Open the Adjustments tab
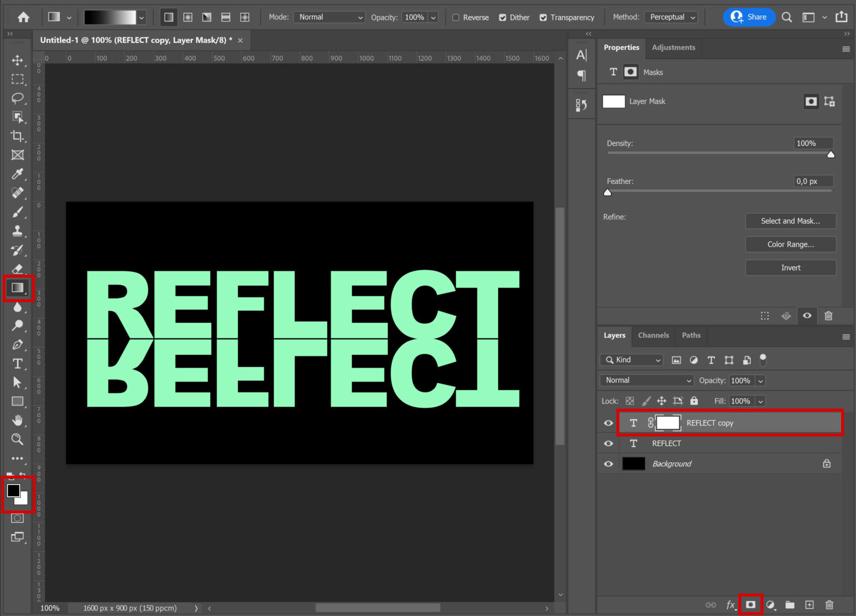856x616 pixels. click(x=673, y=47)
